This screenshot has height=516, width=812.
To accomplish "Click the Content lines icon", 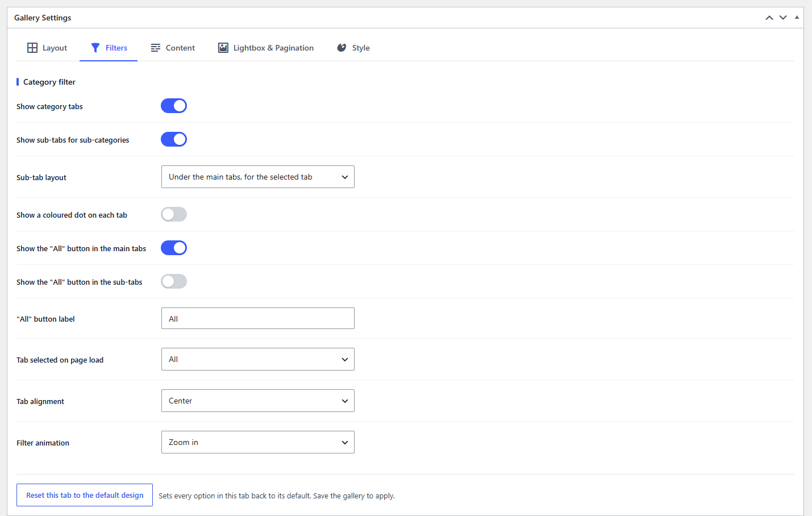I will 156,48.
